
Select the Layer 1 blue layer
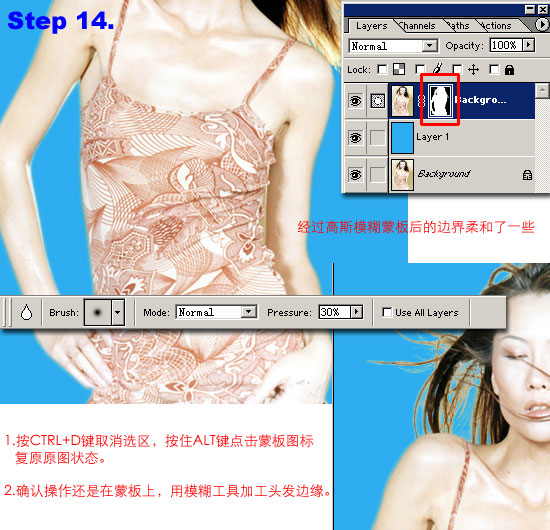coord(462,137)
